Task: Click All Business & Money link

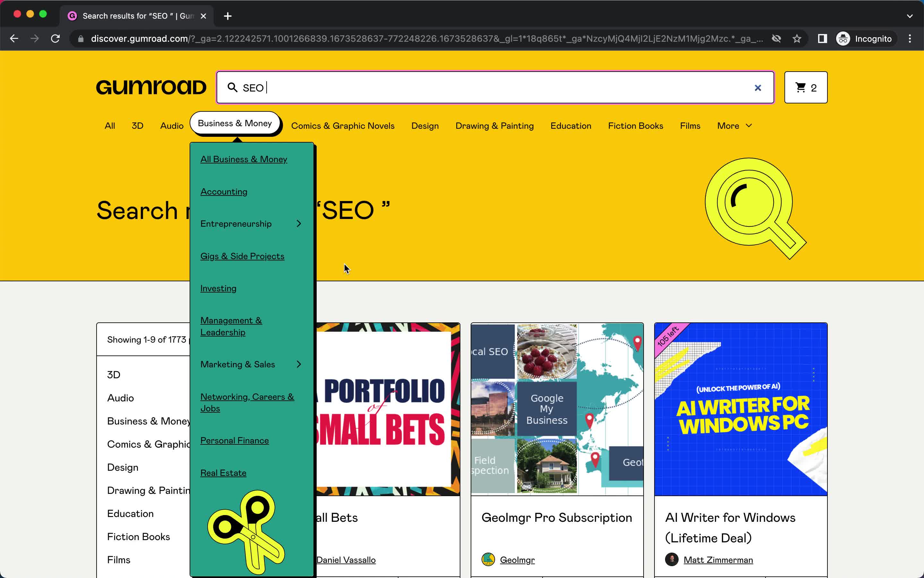Action: (x=244, y=159)
